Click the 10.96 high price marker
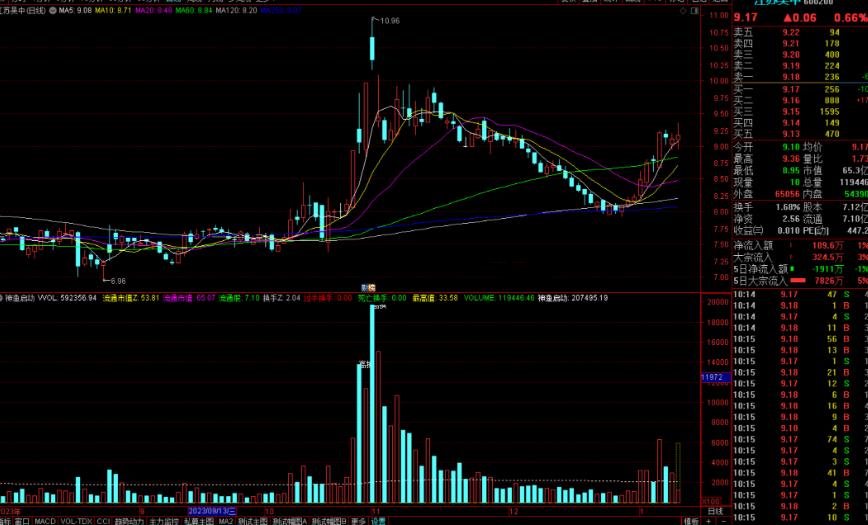Image resolution: width=868 pixels, height=525 pixels. (x=390, y=21)
